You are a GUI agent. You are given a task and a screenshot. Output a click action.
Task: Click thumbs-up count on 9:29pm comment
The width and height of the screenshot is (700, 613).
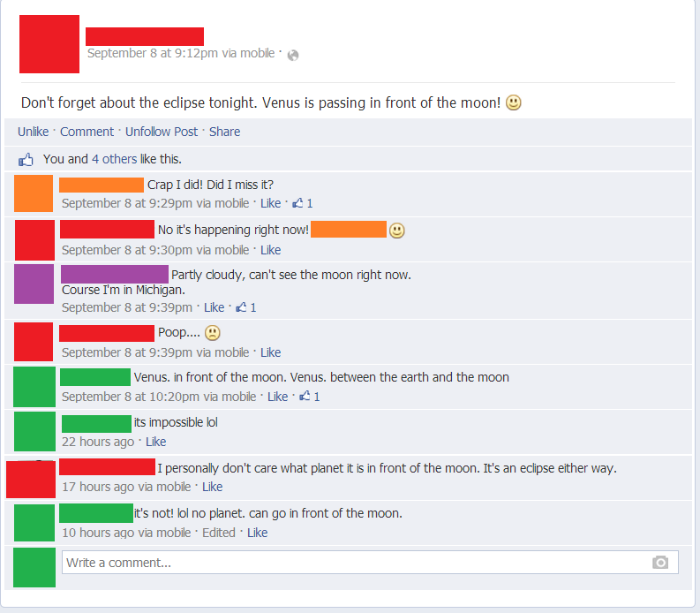[302, 203]
